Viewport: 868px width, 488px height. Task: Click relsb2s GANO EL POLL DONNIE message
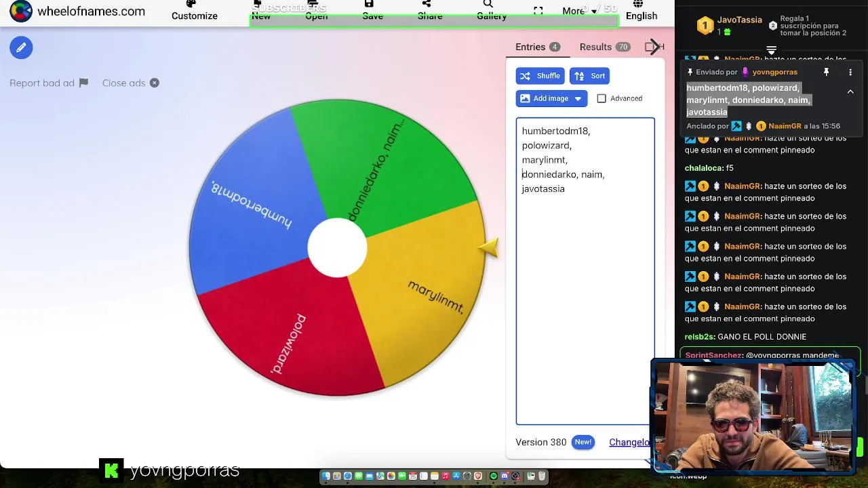click(x=745, y=337)
